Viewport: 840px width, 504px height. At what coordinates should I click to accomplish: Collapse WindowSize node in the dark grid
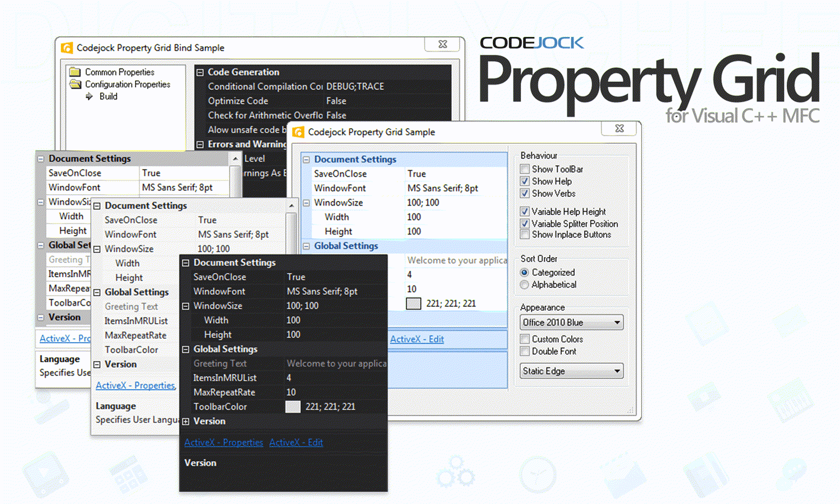[186, 306]
